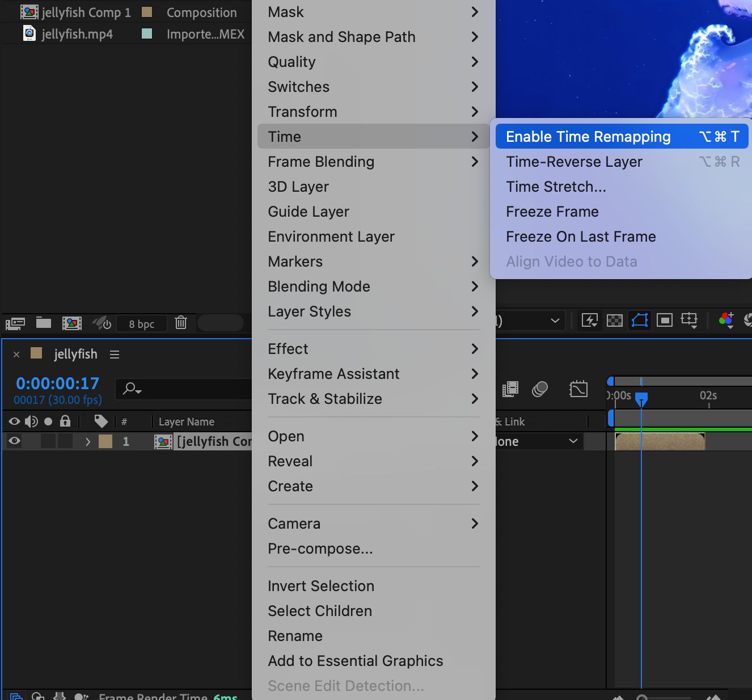Create a new folder in Project panel
Viewport: 752px width, 700px height.
click(44, 323)
